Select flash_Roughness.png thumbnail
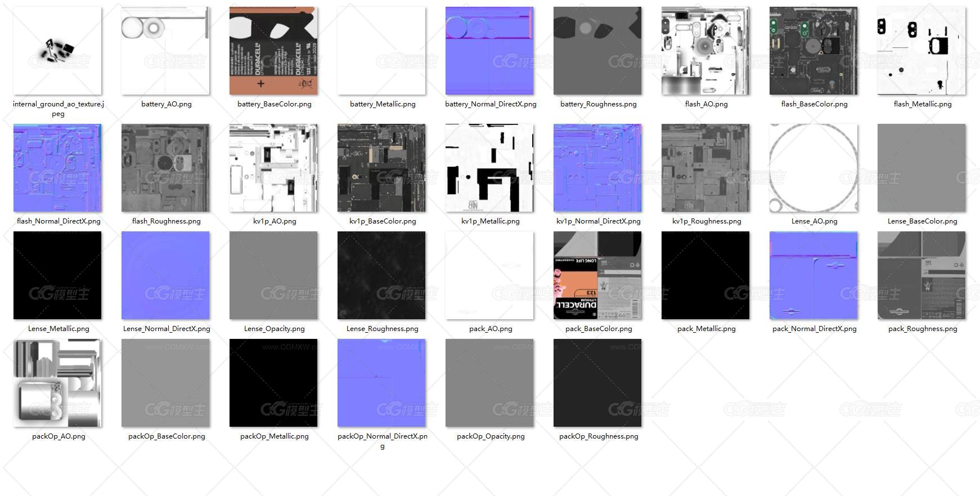Viewport: 980px width, 496px height. pos(165,168)
